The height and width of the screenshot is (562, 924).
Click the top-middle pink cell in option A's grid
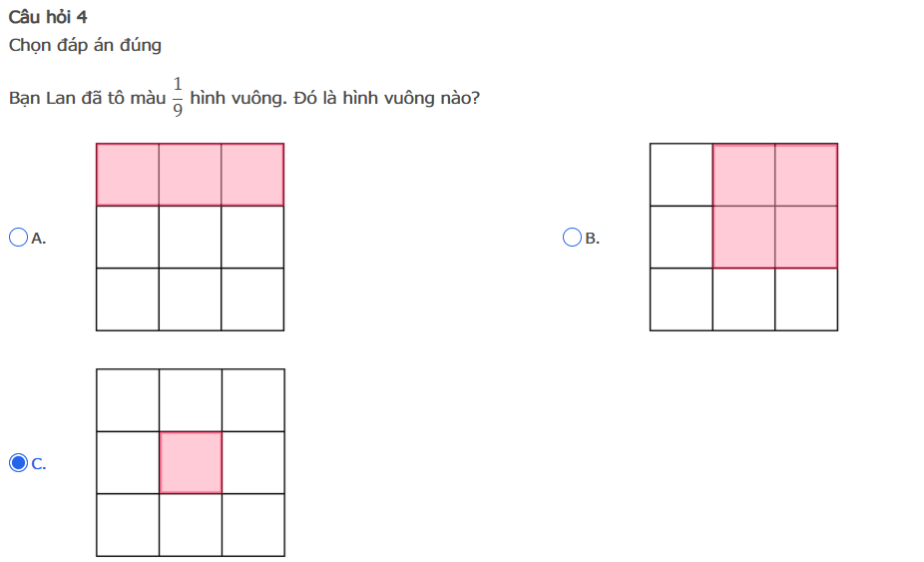point(190,175)
